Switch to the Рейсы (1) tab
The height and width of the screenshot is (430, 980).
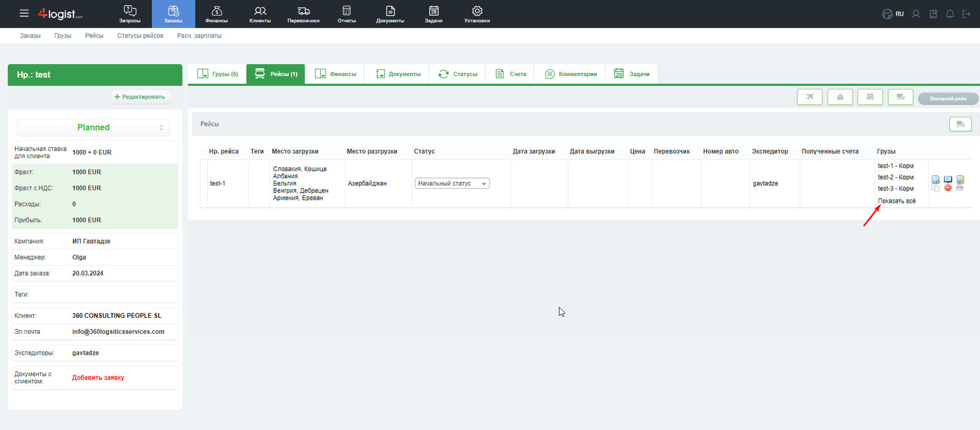click(276, 74)
